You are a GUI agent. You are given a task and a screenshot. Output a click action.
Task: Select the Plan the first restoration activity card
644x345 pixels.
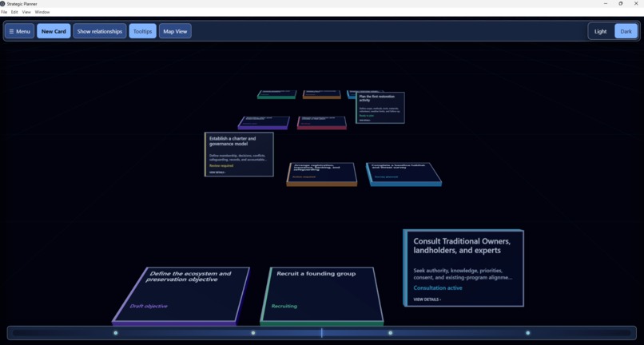pyautogui.click(x=380, y=108)
